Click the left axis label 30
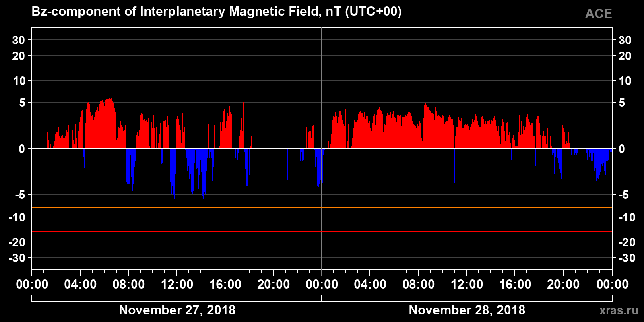 19,40
